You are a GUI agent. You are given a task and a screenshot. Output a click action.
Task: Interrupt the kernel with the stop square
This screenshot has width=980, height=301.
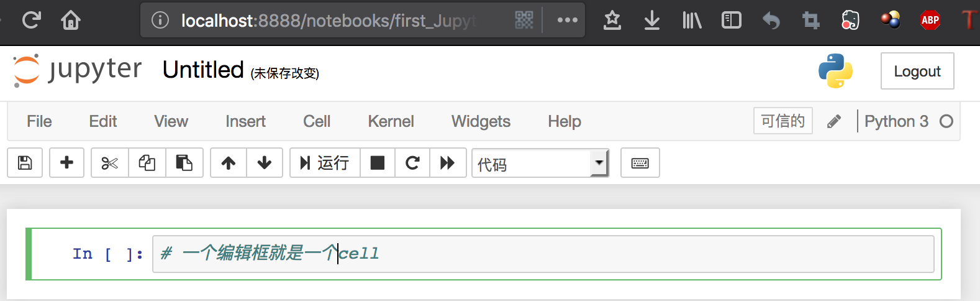pos(378,163)
